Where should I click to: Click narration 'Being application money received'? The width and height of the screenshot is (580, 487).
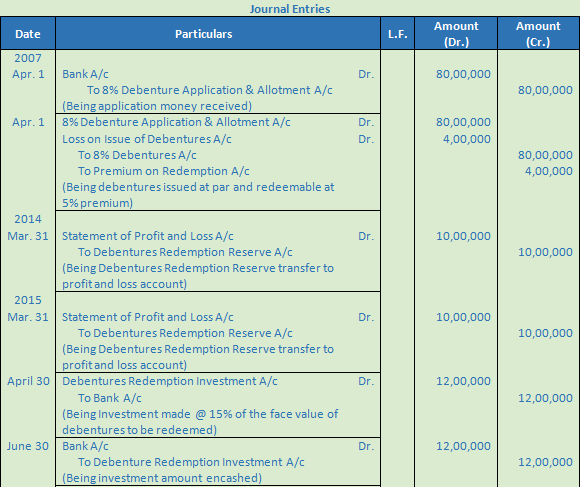point(157,106)
